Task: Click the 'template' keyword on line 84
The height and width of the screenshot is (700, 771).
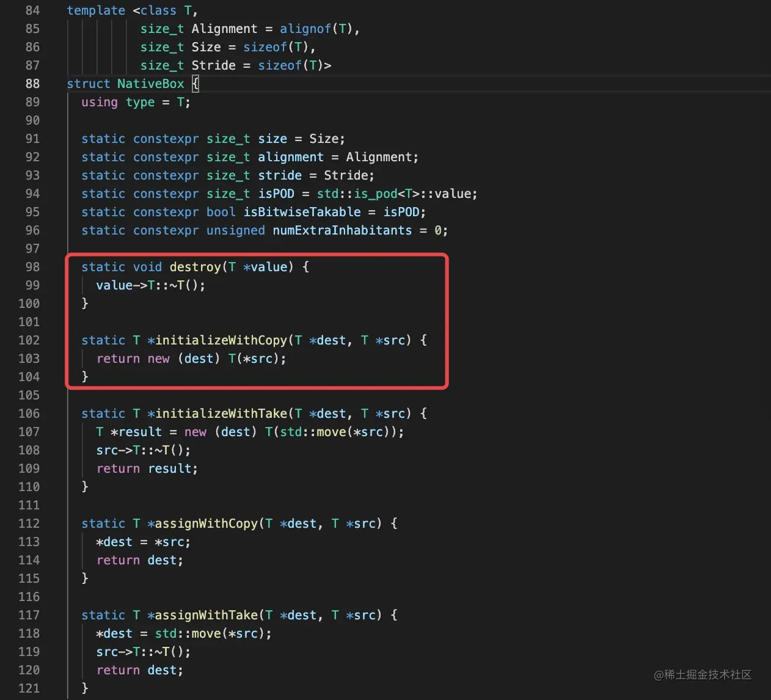Action: (x=96, y=10)
